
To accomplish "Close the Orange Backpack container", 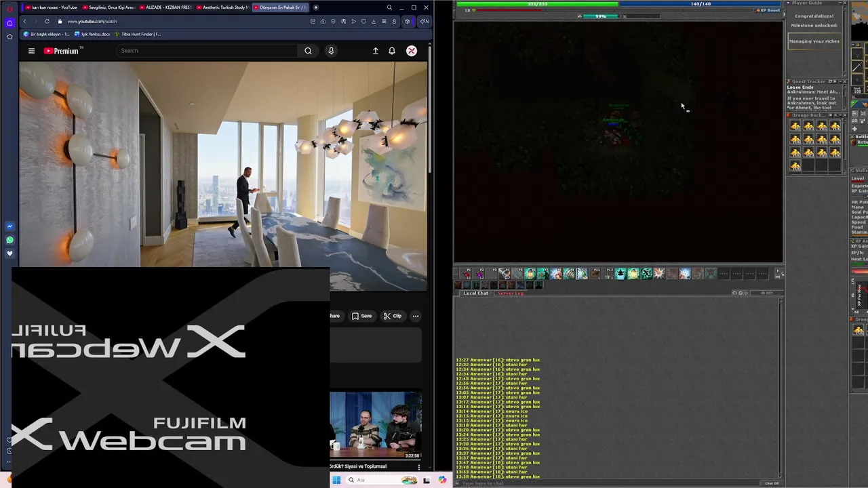I will pos(844,115).
